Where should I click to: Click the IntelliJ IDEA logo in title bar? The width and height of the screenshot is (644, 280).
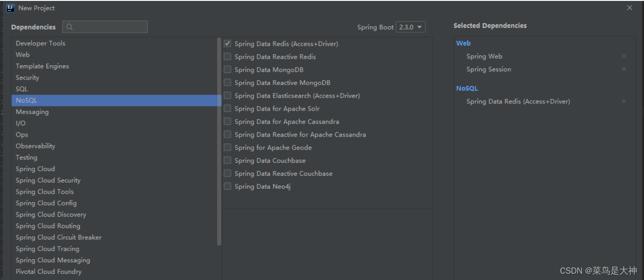point(10,8)
